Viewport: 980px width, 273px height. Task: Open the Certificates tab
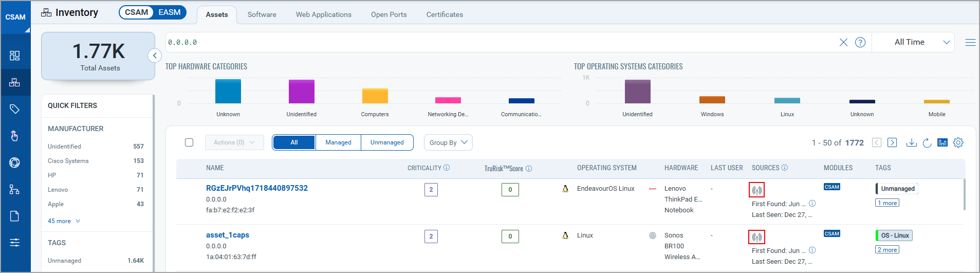[445, 14]
